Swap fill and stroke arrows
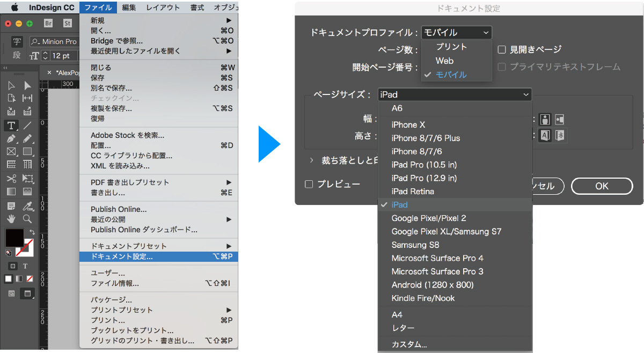This screenshot has width=644, height=353. 32,232
